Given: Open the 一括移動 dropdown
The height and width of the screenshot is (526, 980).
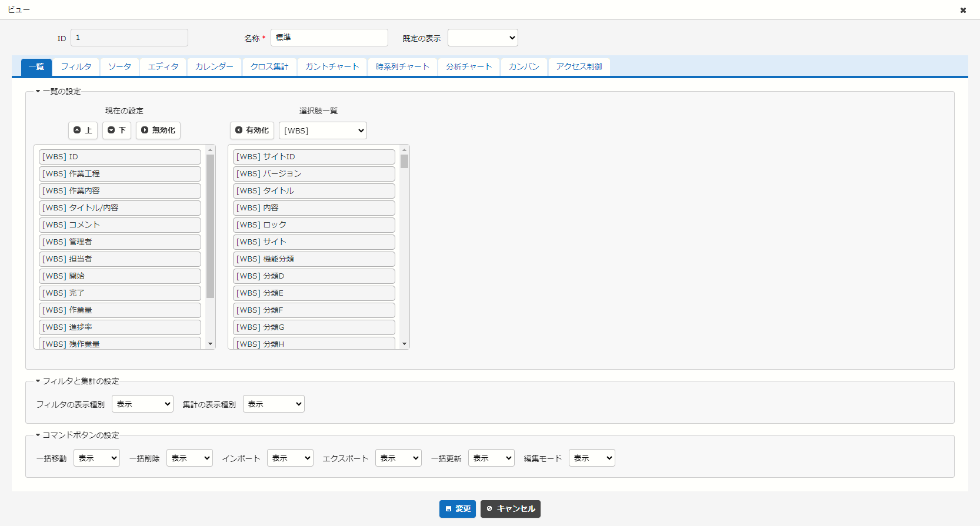Looking at the screenshot, I should coord(96,458).
